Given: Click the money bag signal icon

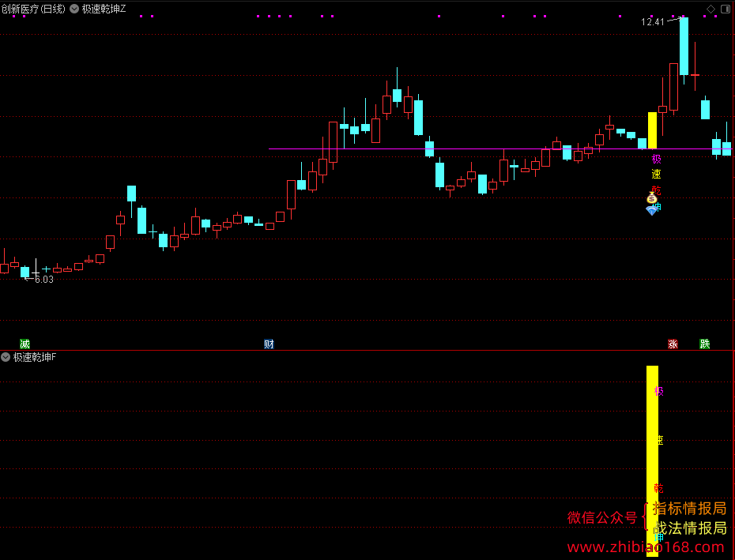Looking at the screenshot, I should pyautogui.click(x=651, y=197).
